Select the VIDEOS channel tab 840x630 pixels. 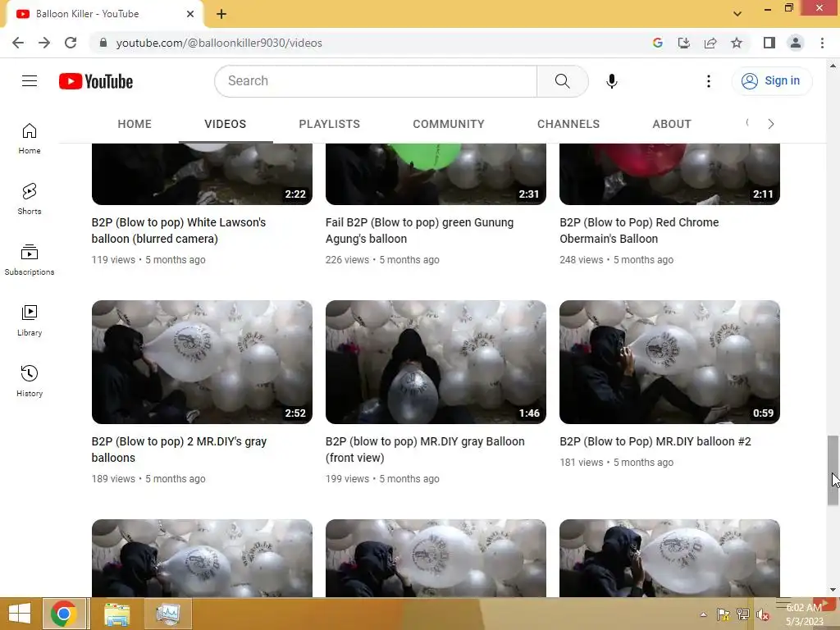(x=225, y=125)
